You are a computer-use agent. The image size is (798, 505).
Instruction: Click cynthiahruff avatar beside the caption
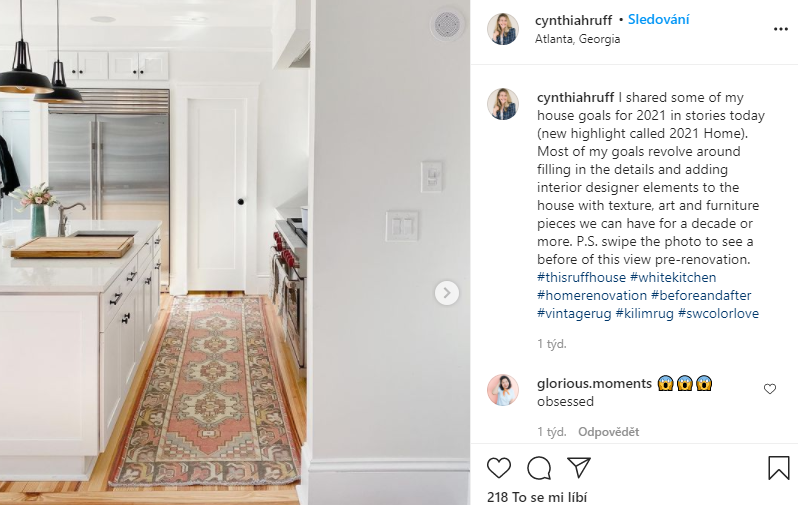click(503, 104)
